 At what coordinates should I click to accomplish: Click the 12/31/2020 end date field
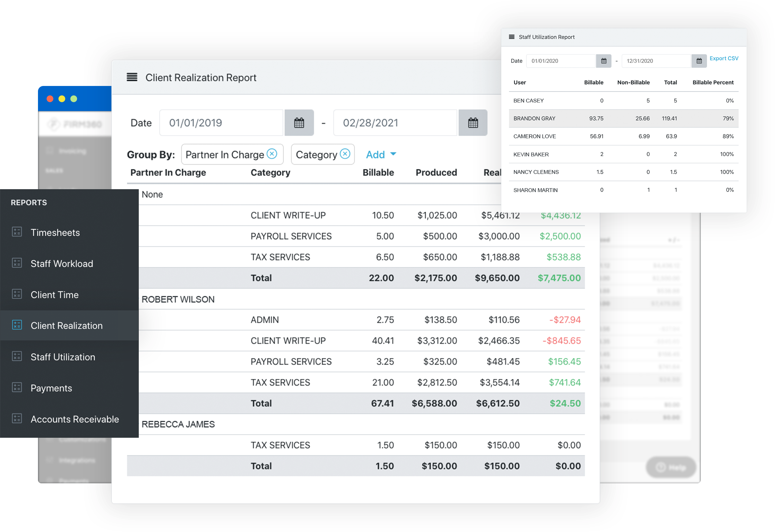(x=656, y=61)
